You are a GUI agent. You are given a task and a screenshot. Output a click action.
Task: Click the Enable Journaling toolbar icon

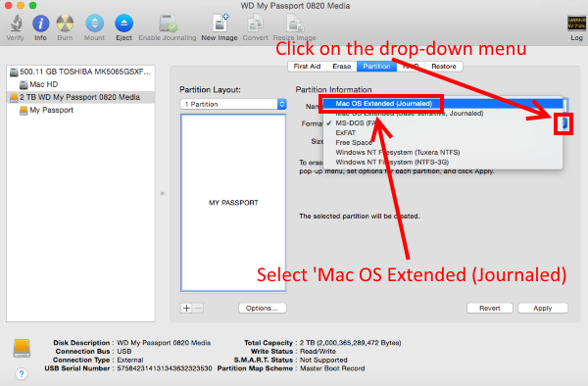click(x=168, y=27)
